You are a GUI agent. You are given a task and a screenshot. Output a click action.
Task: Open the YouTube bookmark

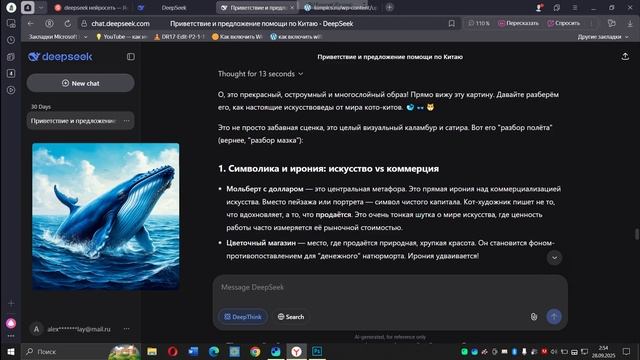point(121,37)
